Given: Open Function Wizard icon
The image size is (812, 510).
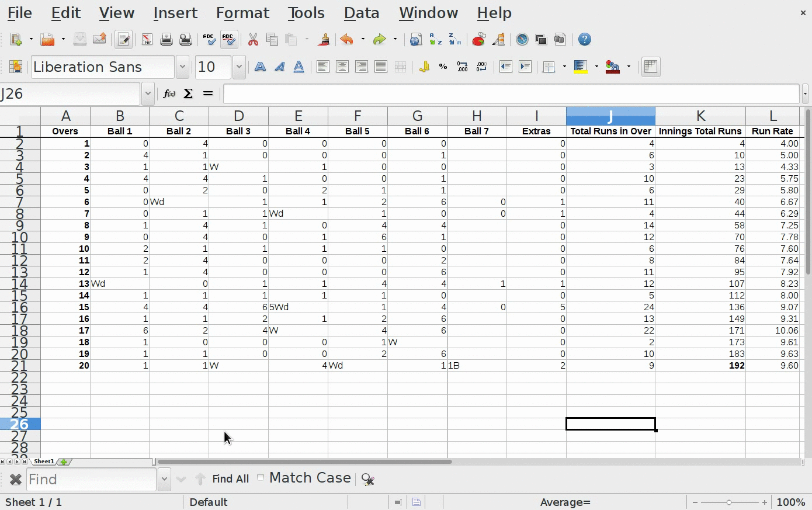Looking at the screenshot, I should click(x=169, y=93).
